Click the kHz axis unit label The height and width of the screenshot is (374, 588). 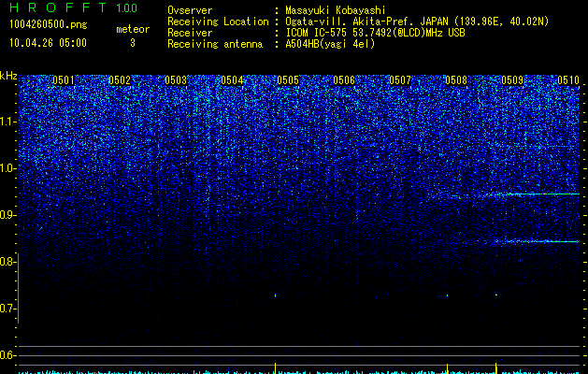click(x=8, y=76)
